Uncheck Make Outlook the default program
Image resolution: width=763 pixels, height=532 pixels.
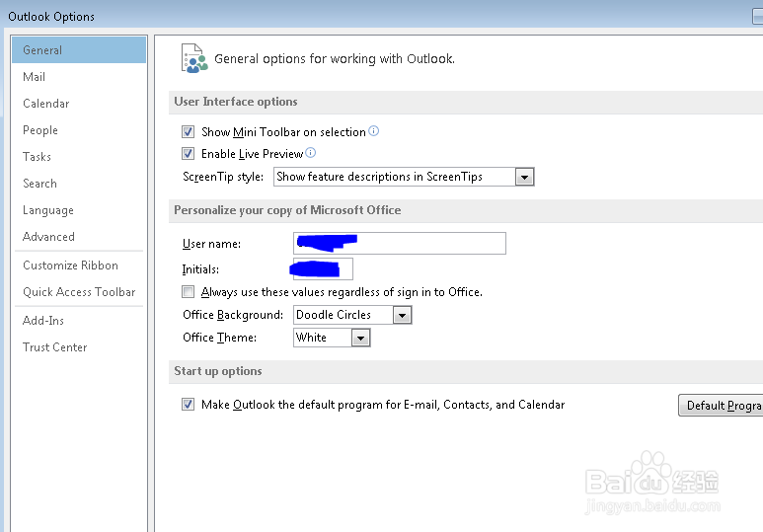point(189,405)
